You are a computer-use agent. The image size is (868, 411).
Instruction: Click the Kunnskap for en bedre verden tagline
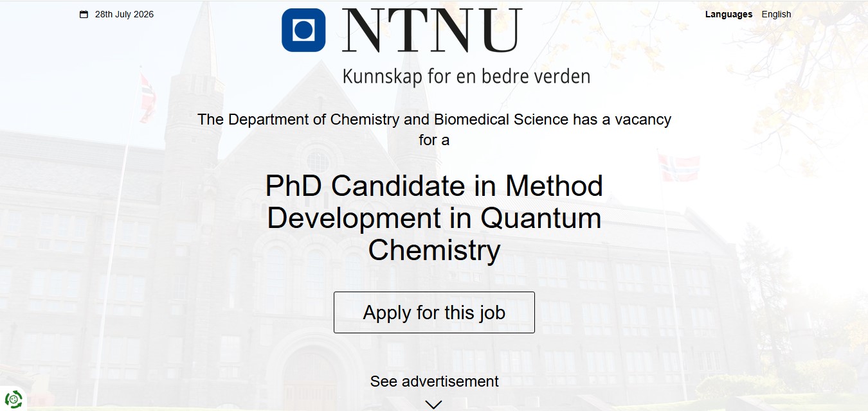coord(466,76)
